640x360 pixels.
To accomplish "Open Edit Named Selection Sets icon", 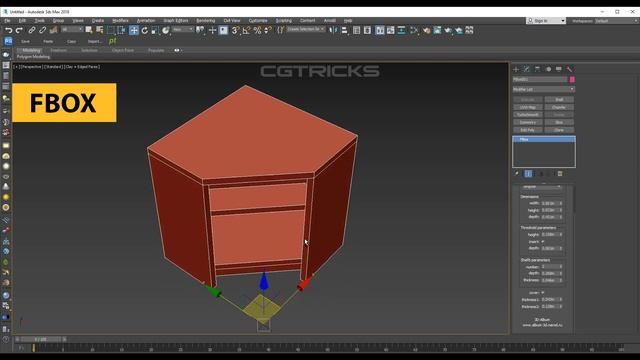I will tap(280, 30).
